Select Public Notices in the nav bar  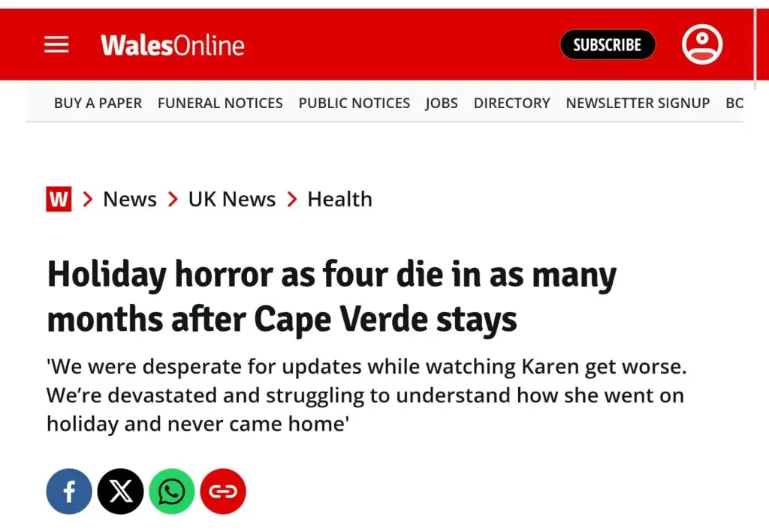[354, 103]
